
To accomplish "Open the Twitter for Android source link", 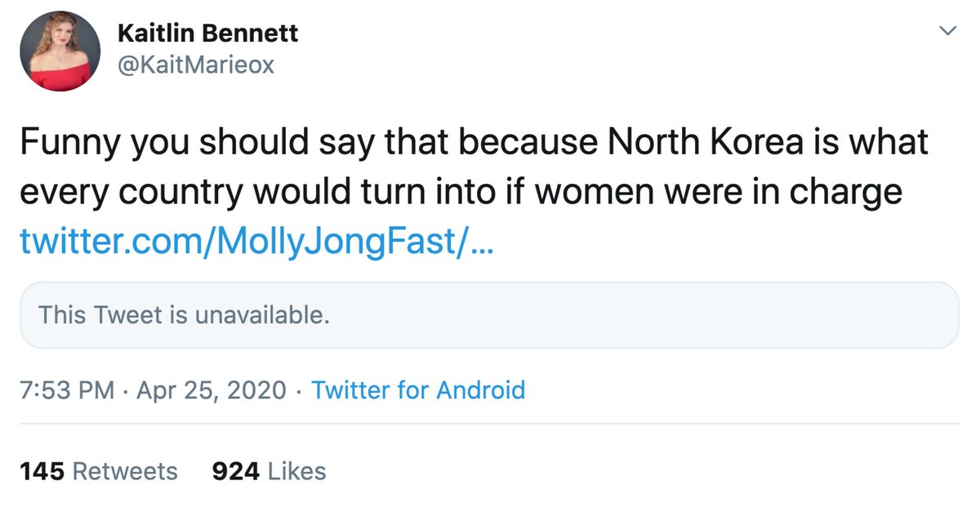I will pos(418,390).
